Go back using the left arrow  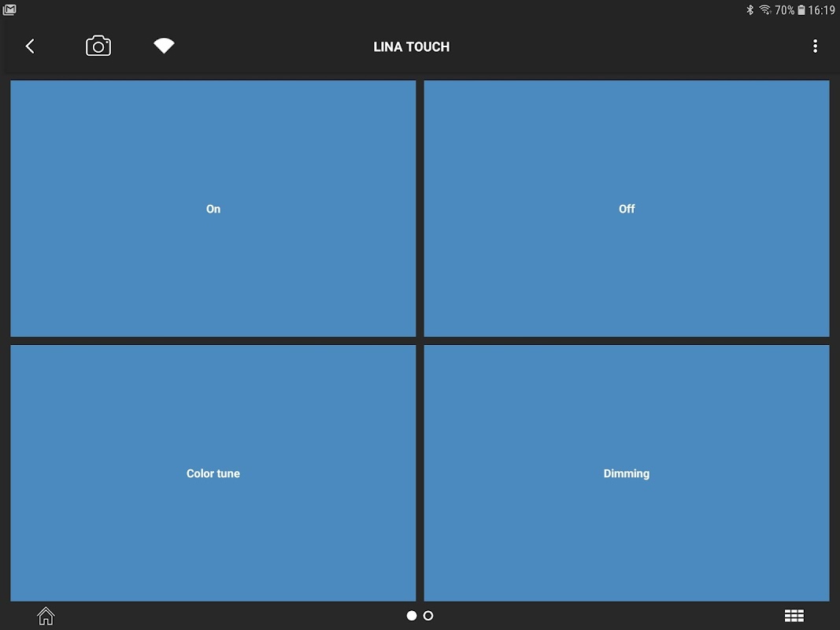pyautogui.click(x=30, y=46)
